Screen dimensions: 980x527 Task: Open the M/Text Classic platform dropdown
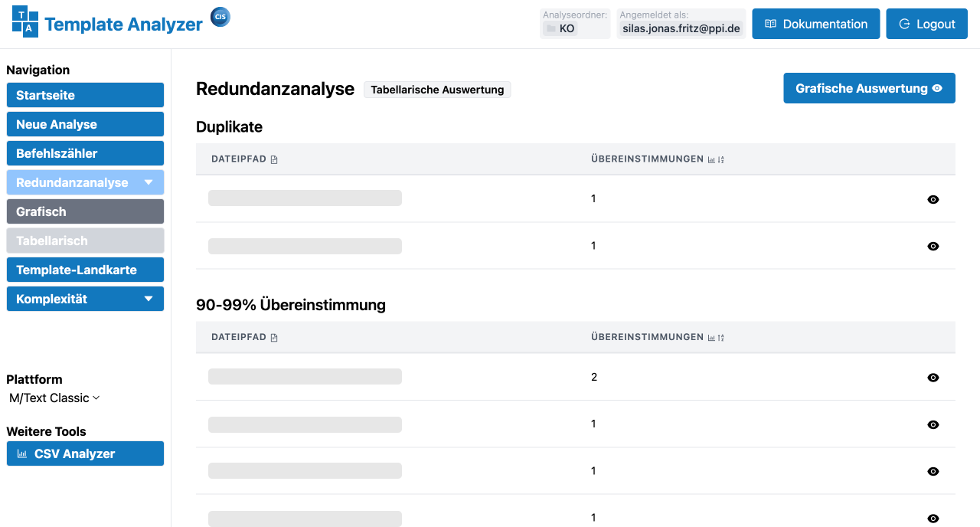tap(54, 398)
